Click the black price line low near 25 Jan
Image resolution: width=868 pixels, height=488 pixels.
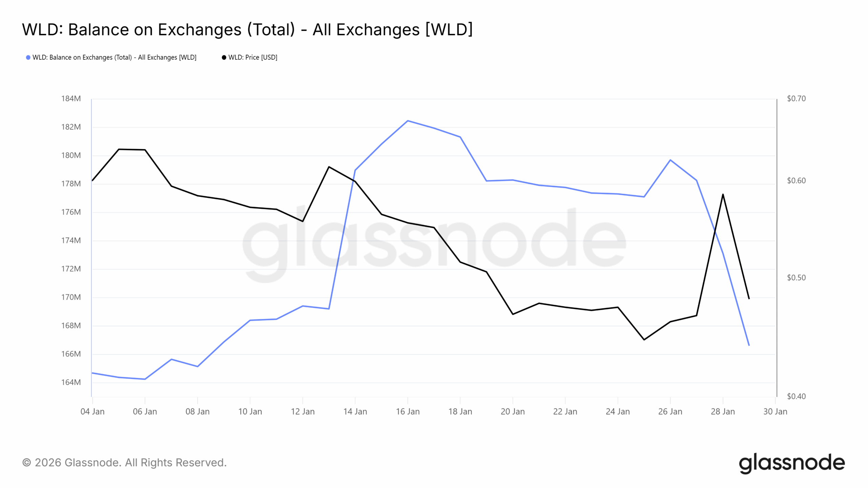644,340
